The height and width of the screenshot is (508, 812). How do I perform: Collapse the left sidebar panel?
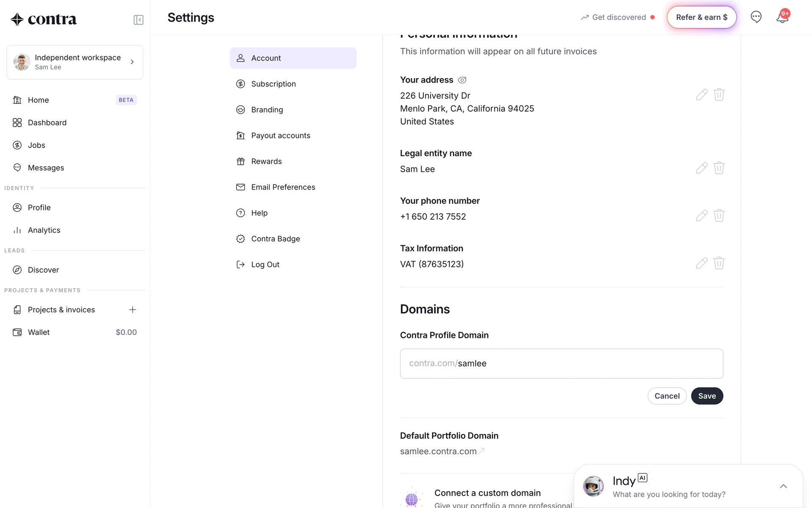[138, 20]
